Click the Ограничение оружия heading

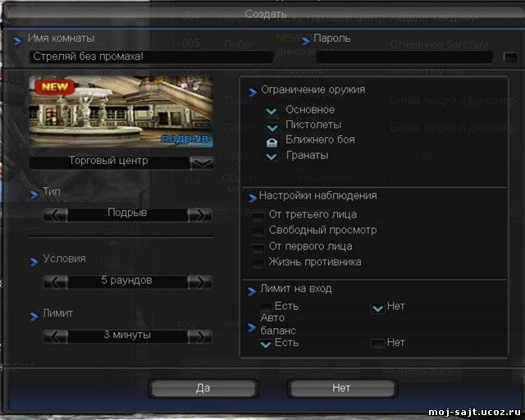tap(313, 89)
